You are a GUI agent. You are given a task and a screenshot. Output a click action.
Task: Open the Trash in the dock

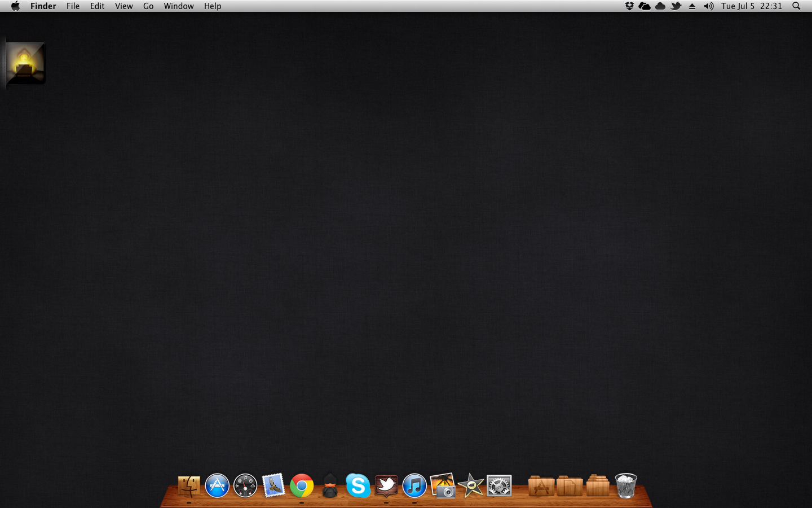626,485
